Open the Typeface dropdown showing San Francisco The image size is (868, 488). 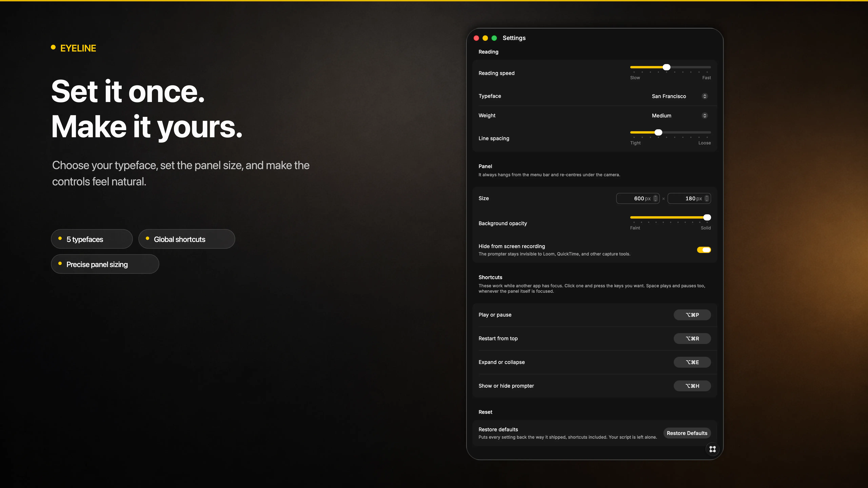tap(679, 96)
